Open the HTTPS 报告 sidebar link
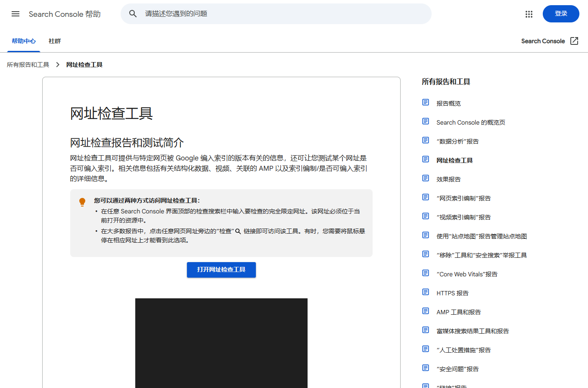This screenshot has height=388, width=588. 452,293
